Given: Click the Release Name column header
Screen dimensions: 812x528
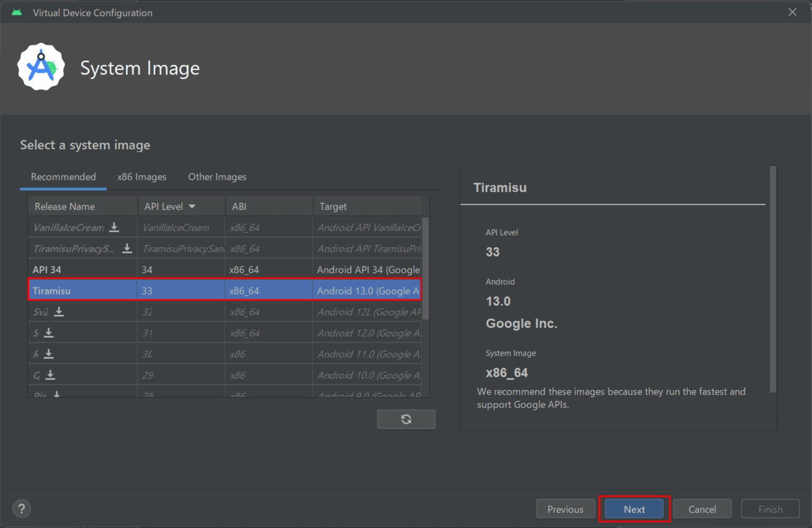Looking at the screenshot, I should tap(65, 207).
